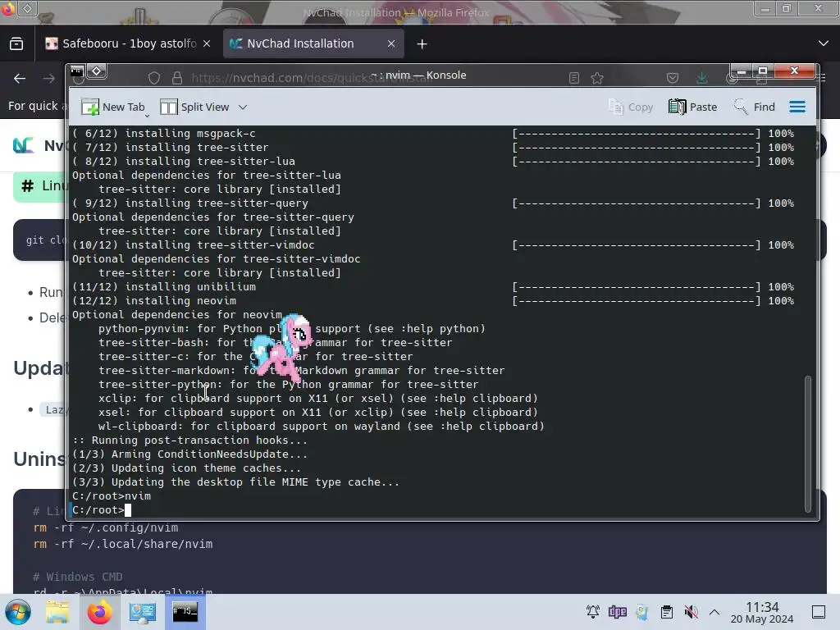This screenshot has height=630, width=840.
Task: Paste clipboard into the Konsole terminal
Action: [x=692, y=107]
